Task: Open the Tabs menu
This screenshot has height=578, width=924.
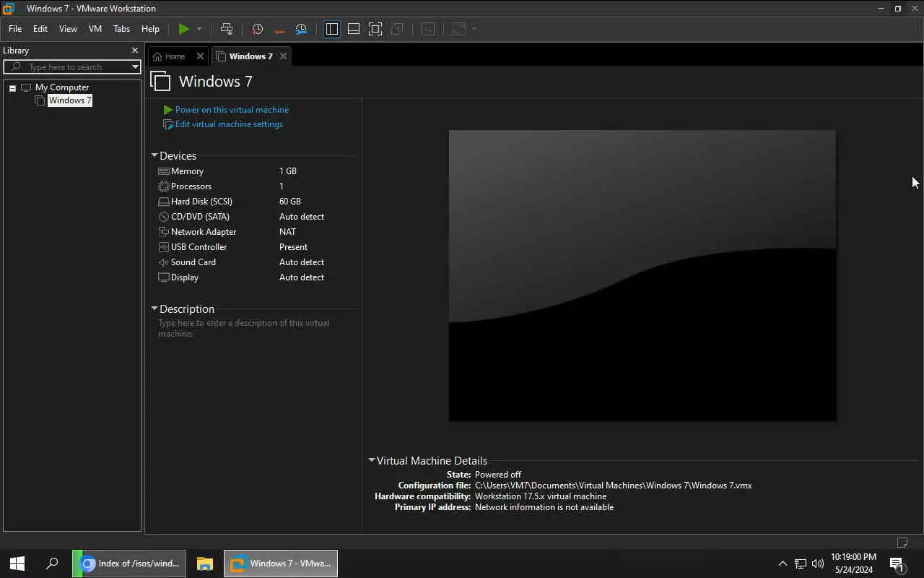Action: [122, 29]
